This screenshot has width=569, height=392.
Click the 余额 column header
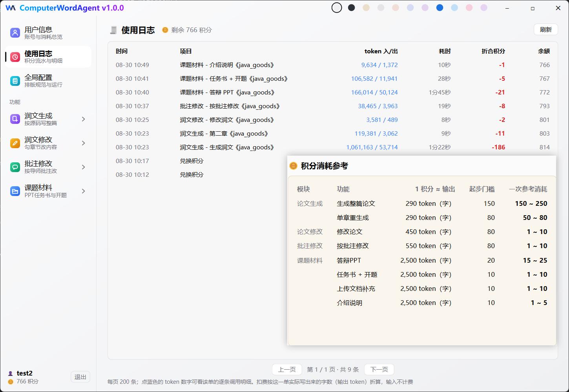pos(544,51)
